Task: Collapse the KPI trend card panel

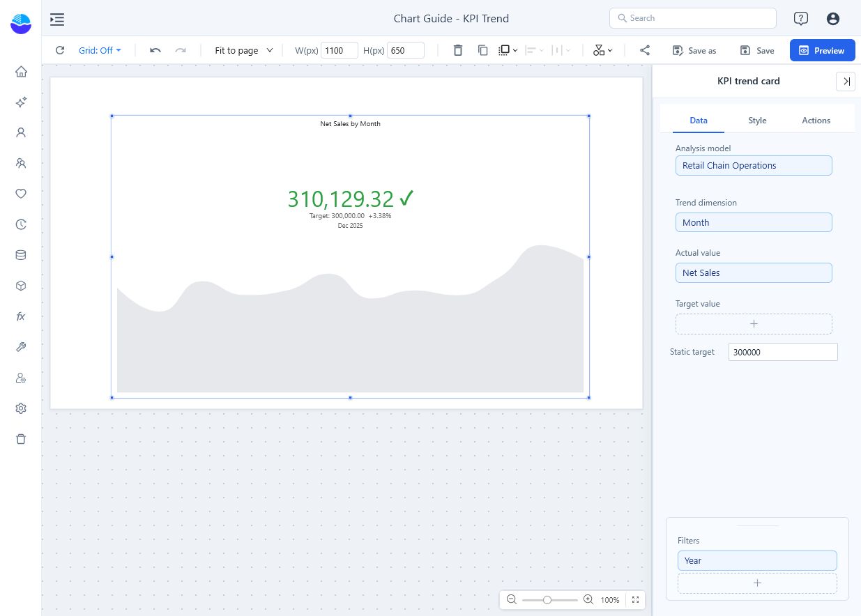Action: click(x=846, y=82)
